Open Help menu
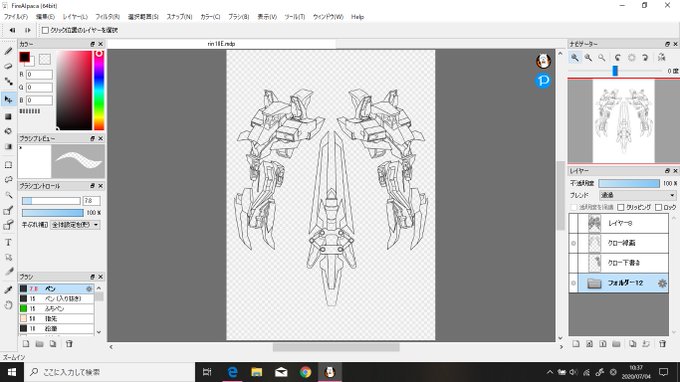This screenshot has width=680, height=382. 357,17
